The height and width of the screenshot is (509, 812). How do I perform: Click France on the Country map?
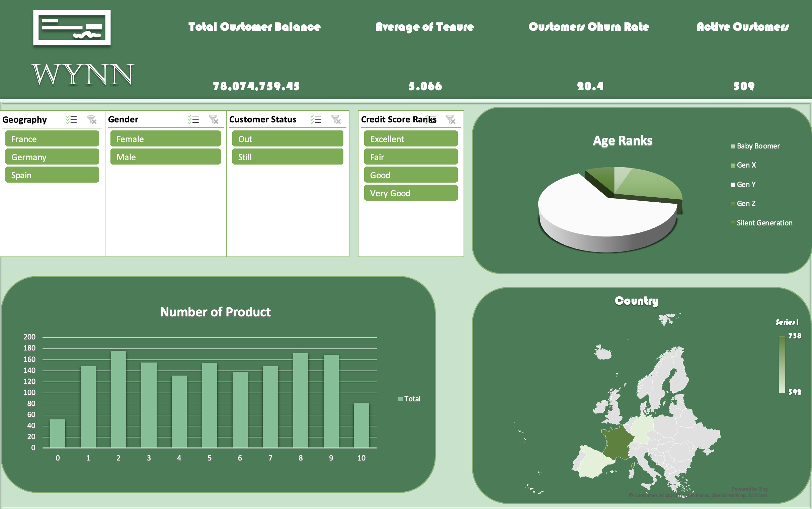617,443
